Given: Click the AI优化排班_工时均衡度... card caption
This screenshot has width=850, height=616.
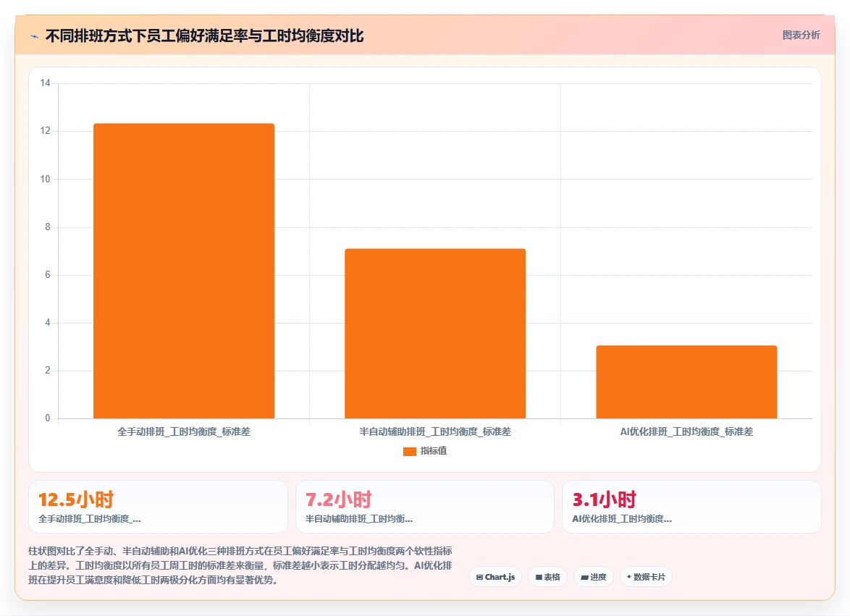Looking at the screenshot, I should pyautogui.click(x=622, y=519).
